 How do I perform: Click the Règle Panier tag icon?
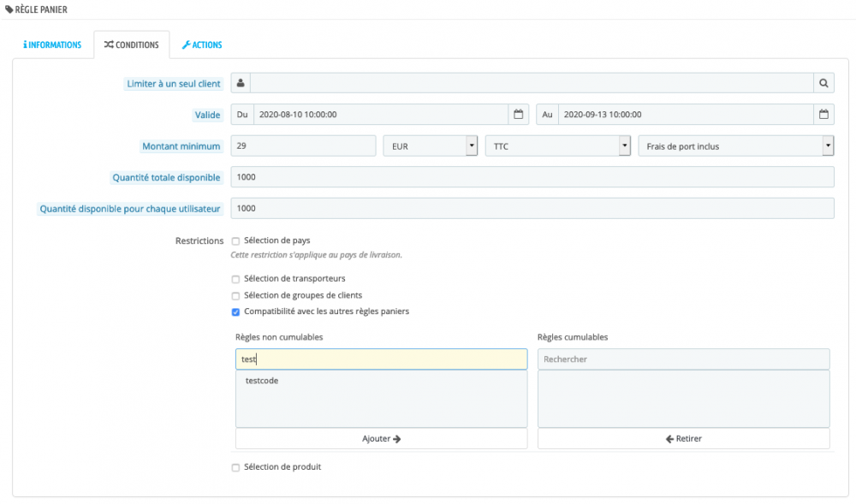(x=9, y=9)
